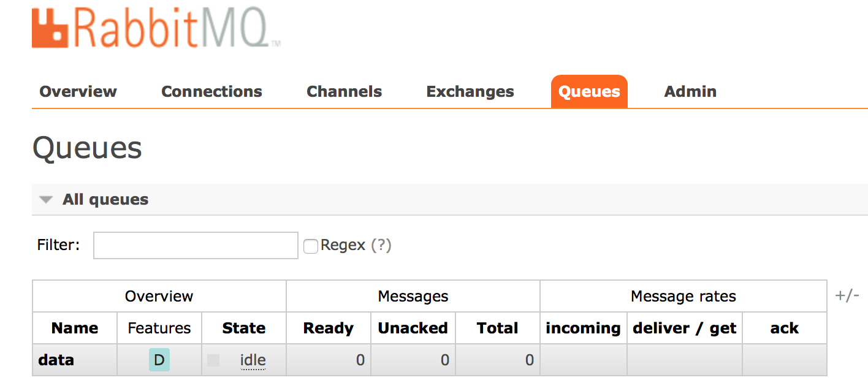Click the RabbitMQ logo
This screenshot has height=391, width=868.
(156, 26)
